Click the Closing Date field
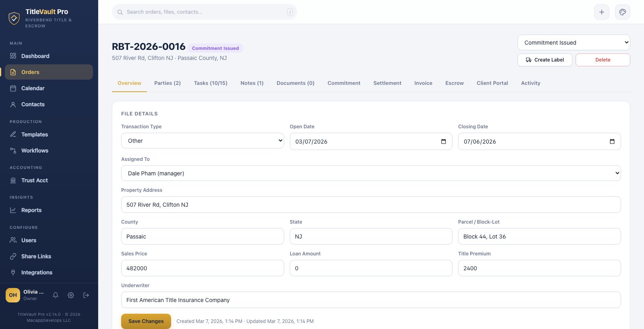Image resolution: width=644 pixels, height=329 pixels. pos(539,142)
